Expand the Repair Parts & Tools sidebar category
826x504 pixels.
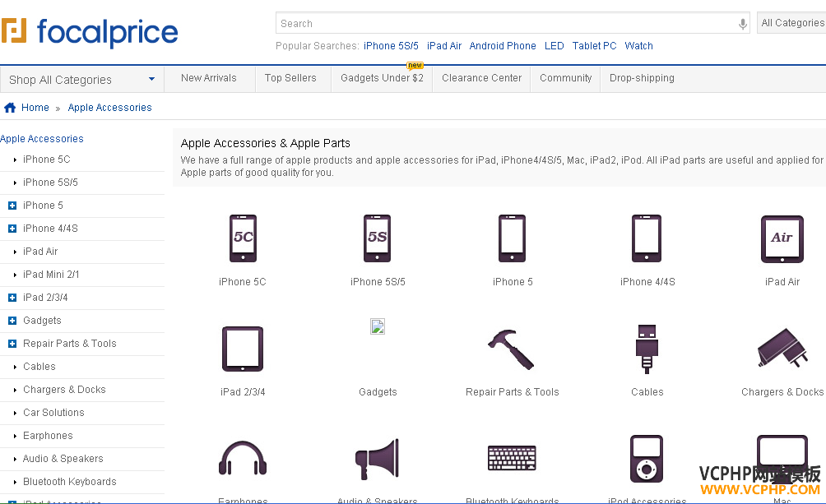pos(12,344)
